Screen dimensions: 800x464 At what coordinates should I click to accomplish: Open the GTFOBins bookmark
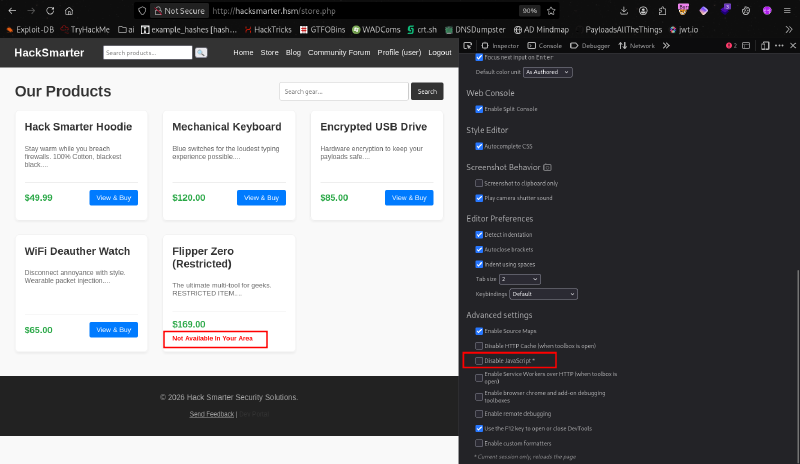pyautogui.click(x=322, y=30)
